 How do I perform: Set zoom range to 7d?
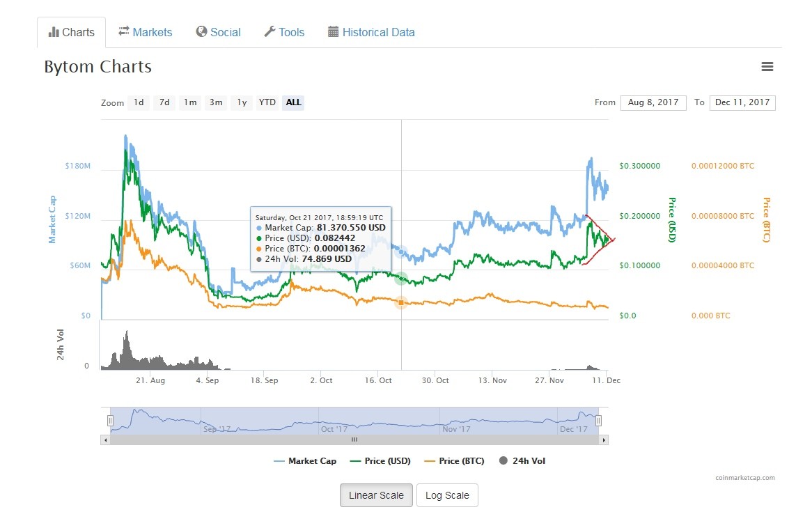pos(164,102)
